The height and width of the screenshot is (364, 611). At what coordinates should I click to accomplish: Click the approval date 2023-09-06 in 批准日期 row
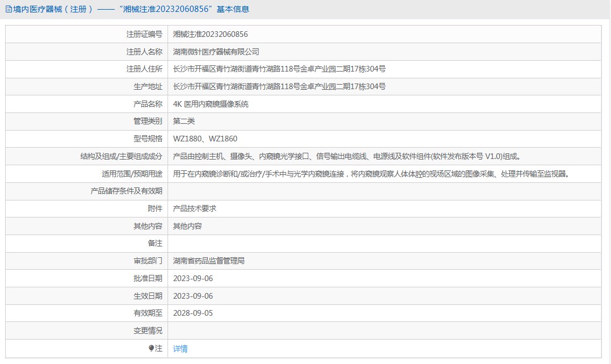193,278
